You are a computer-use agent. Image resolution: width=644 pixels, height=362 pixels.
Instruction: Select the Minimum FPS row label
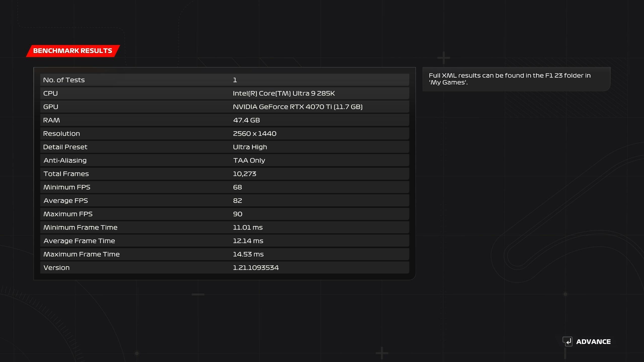(67, 187)
